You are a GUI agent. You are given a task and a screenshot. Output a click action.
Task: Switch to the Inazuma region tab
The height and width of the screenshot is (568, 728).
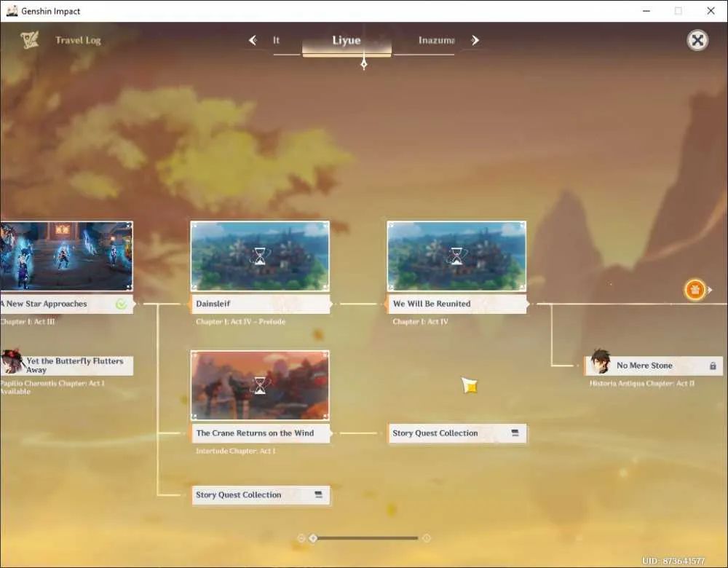point(436,40)
